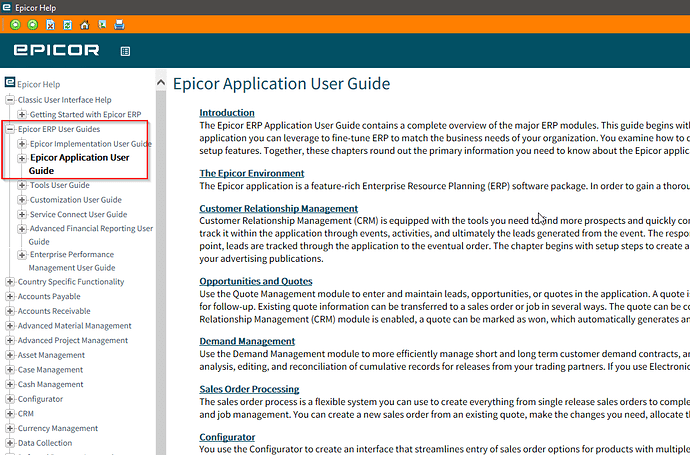
Task: Open Customization User Guide topic
Action: click(75, 200)
